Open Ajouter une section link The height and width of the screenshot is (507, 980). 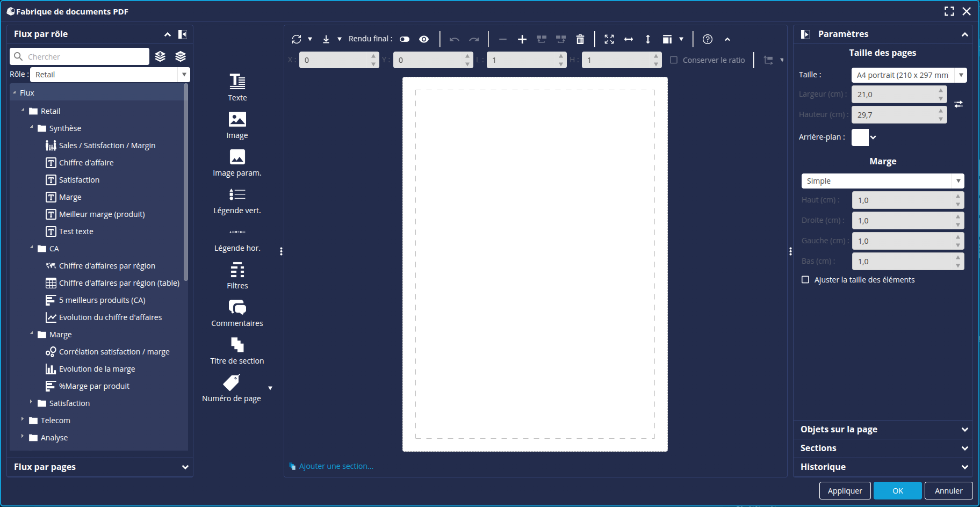pos(336,466)
